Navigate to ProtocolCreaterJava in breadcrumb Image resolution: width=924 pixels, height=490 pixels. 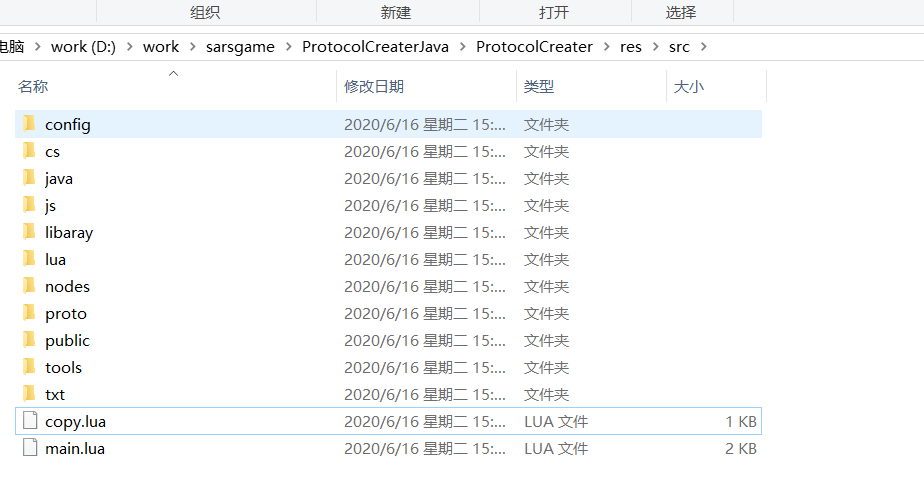point(376,47)
